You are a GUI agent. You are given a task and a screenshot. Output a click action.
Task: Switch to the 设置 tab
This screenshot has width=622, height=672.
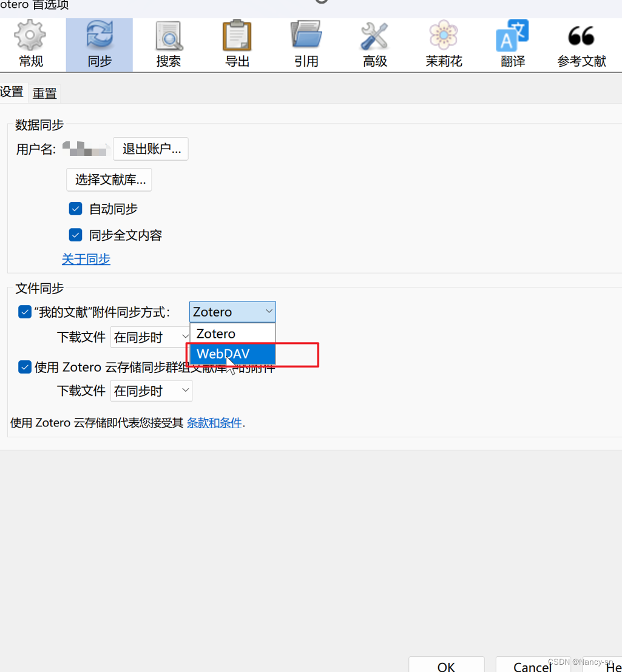(x=12, y=92)
